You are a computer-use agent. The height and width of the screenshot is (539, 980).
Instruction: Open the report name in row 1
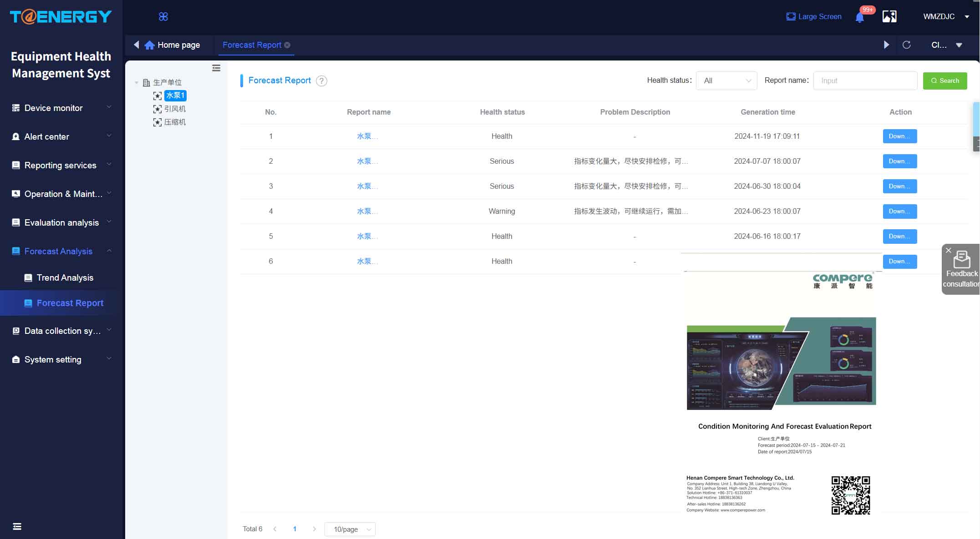click(x=367, y=136)
